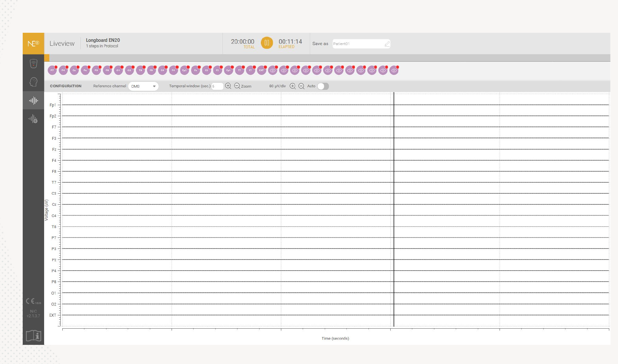Image resolution: width=618 pixels, height=364 pixels.
Task: Zoom out the temporal window
Action: pos(237,86)
